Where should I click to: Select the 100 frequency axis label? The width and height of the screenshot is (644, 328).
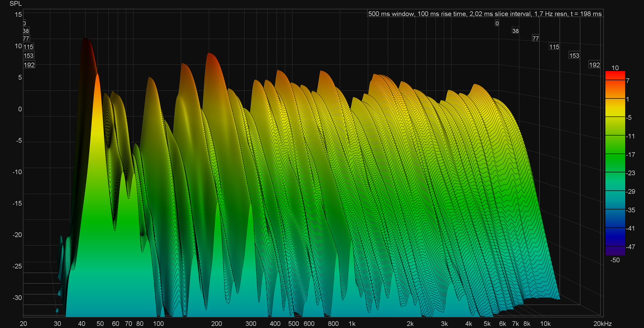pyautogui.click(x=158, y=324)
